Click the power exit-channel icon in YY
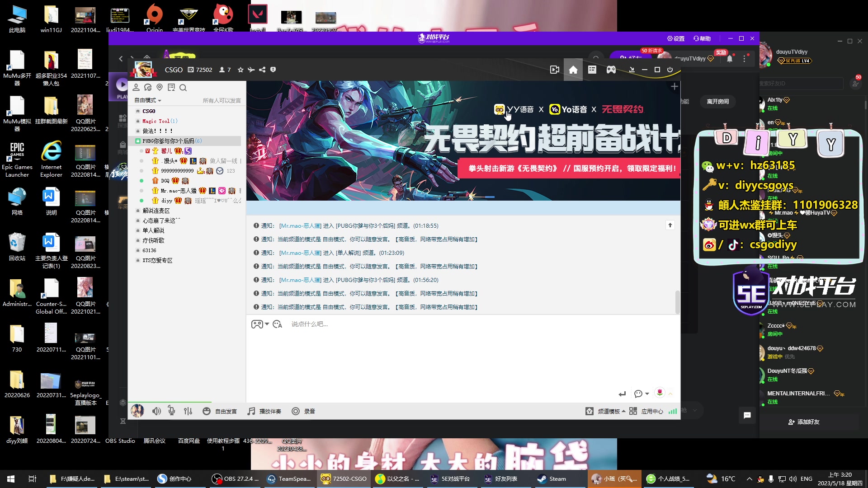 point(670,70)
